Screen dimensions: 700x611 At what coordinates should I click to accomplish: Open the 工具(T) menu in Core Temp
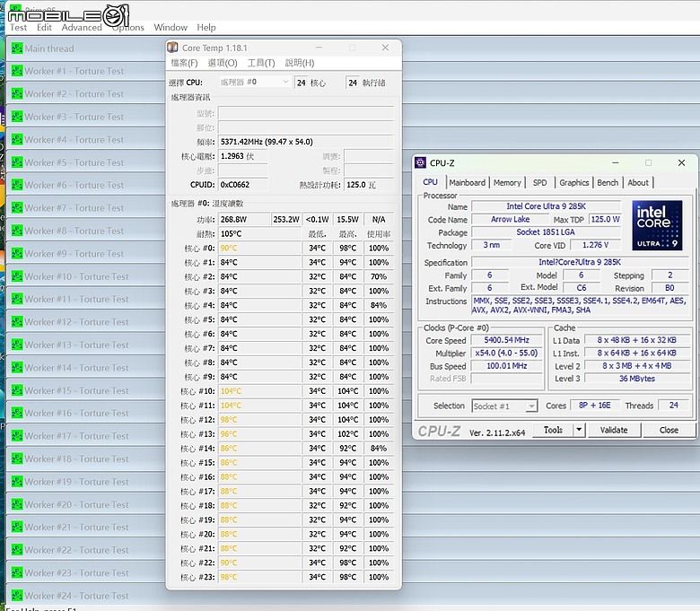[x=261, y=63]
